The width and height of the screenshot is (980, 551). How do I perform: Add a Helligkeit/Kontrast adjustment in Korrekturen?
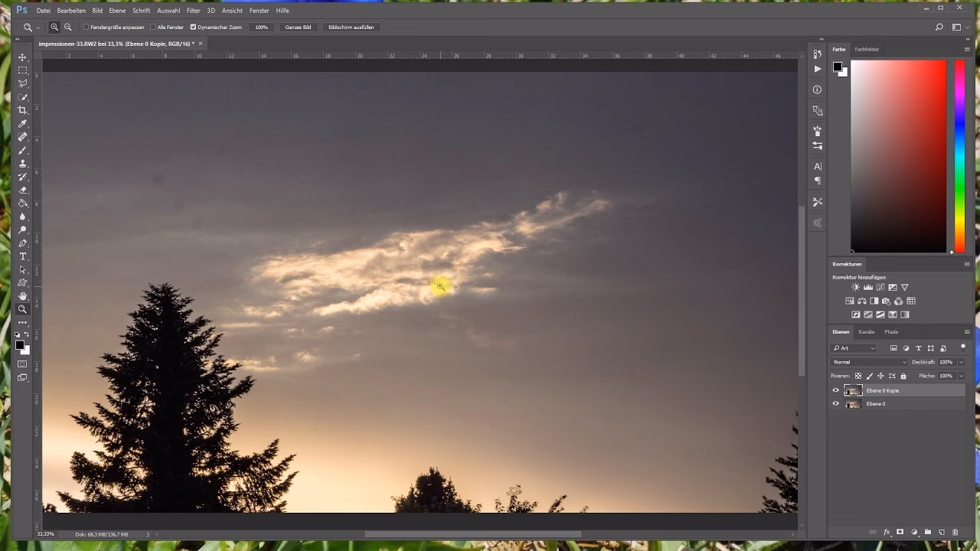[855, 287]
